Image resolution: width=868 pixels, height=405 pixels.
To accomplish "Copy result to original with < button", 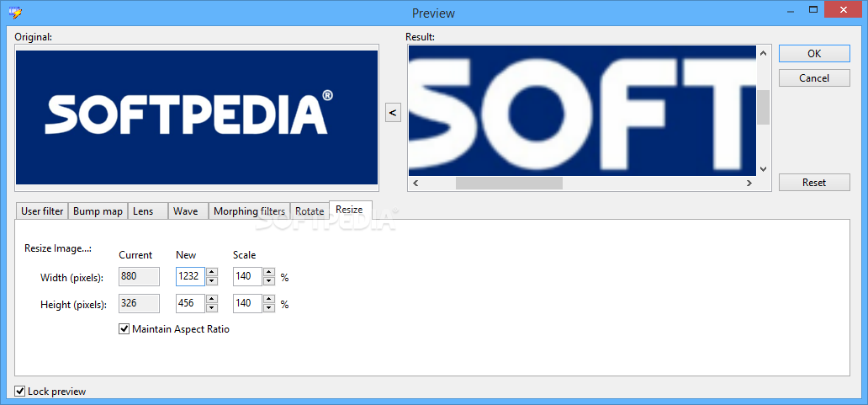I will pos(393,113).
